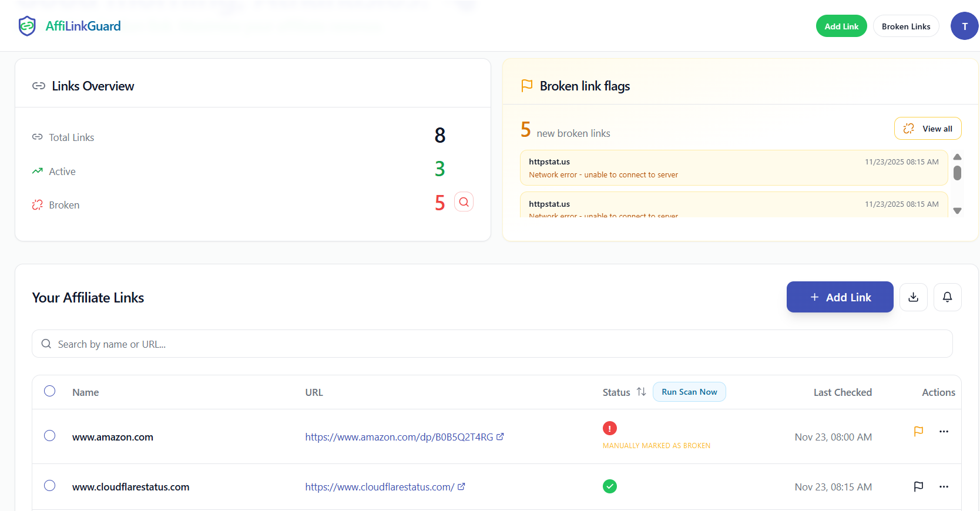Select the www.amazon.com row checkbox
The image size is (980, 511).
pyautogui.click(x=50, y=436)
